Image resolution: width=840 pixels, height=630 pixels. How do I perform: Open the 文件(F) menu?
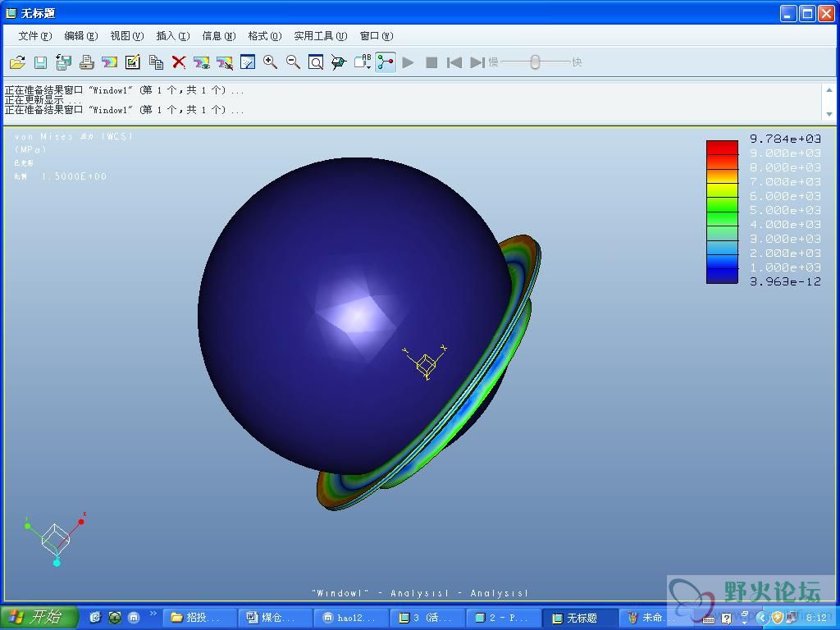[x=34, y=36]
